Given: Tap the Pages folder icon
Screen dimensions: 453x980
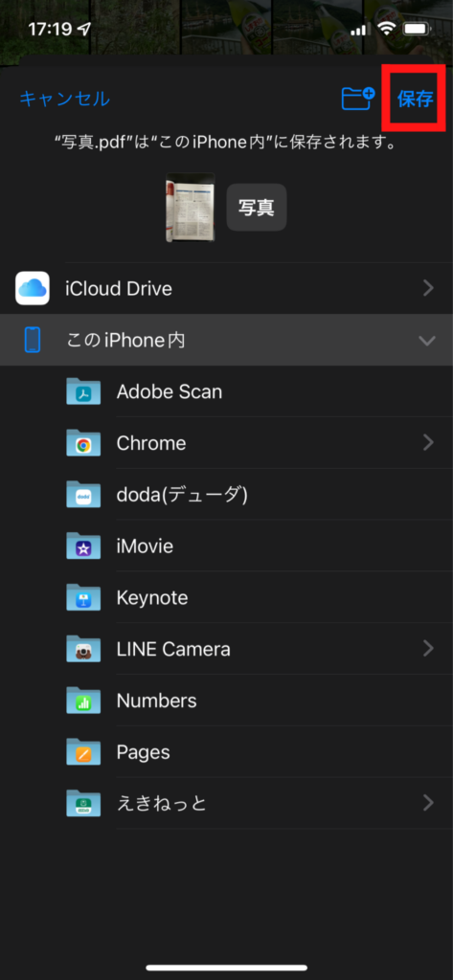Looking at the screenshot, I should click(x=83, y=752).
